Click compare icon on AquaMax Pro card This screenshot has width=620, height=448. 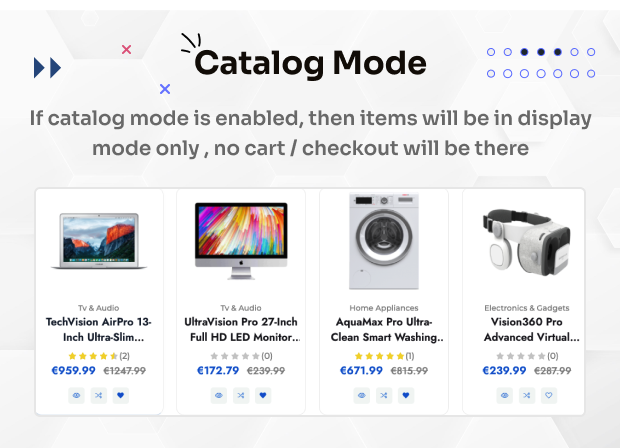383,395
